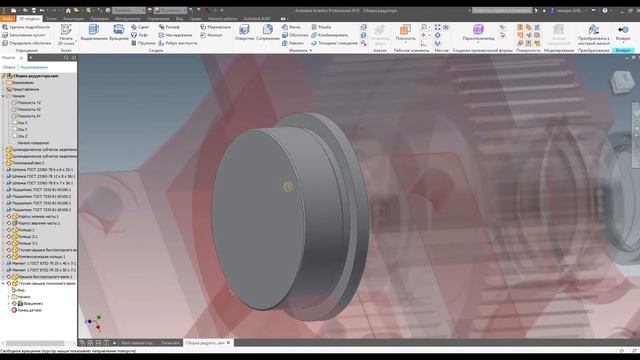Select the Параллелепипед freeform box tool
This screenshot has height=360, width=640.
tap(478, 32)
